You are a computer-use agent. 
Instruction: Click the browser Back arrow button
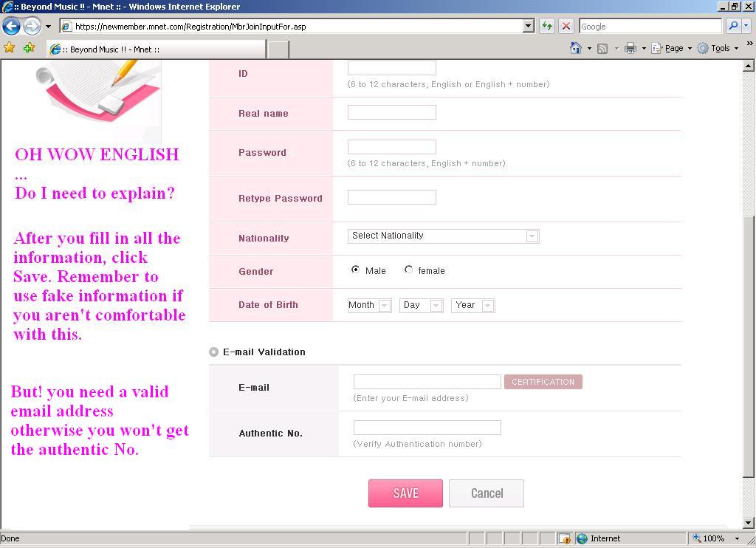coord(11,26)
